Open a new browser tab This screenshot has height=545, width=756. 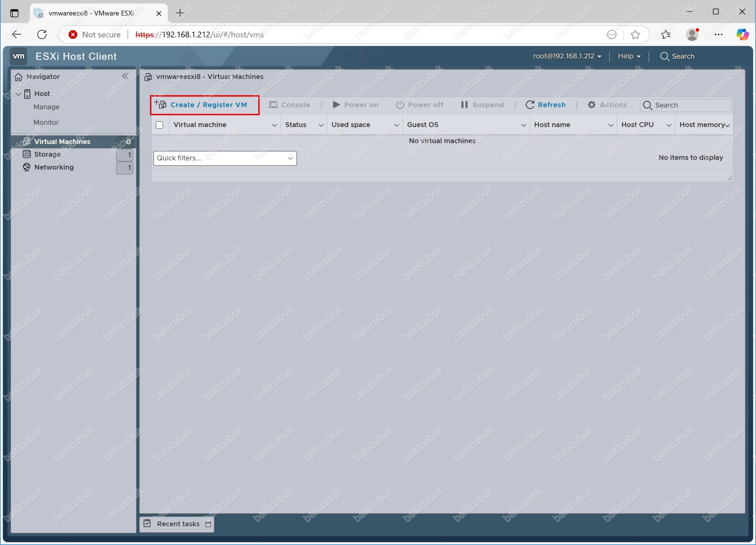[x=180, y=13]
